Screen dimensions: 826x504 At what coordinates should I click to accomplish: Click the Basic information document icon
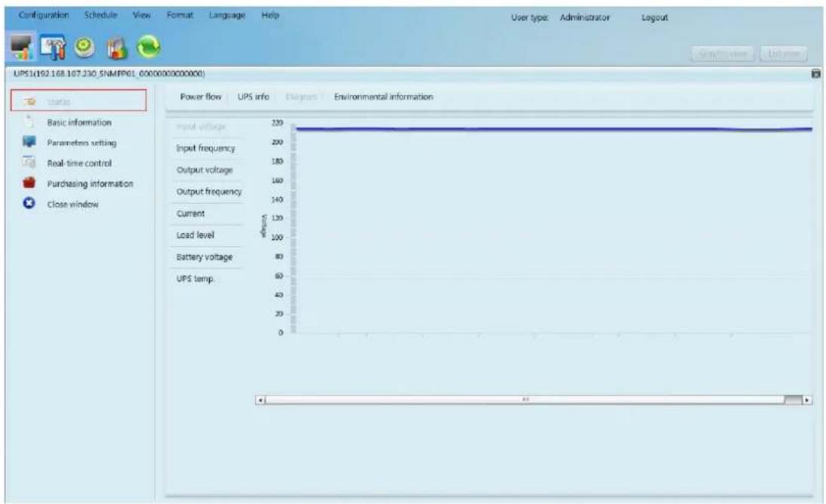tap(29, 121)
